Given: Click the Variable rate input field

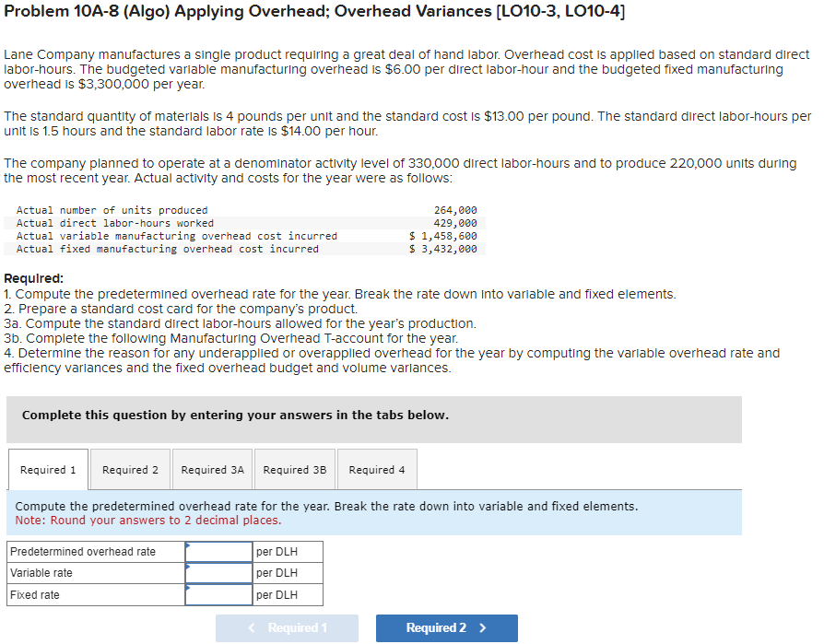Looking at the screenshot, I should coord(218,572).
